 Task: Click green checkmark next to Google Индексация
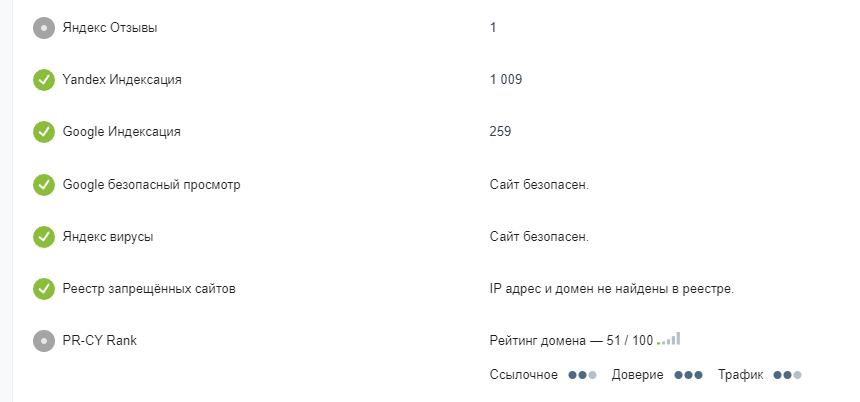(x=44, y=132)
